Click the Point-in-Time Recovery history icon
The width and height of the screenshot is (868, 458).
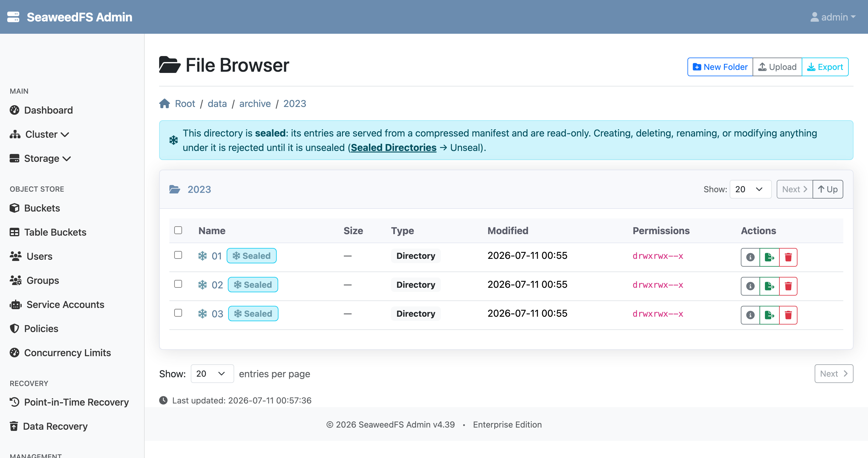(14, 402)
